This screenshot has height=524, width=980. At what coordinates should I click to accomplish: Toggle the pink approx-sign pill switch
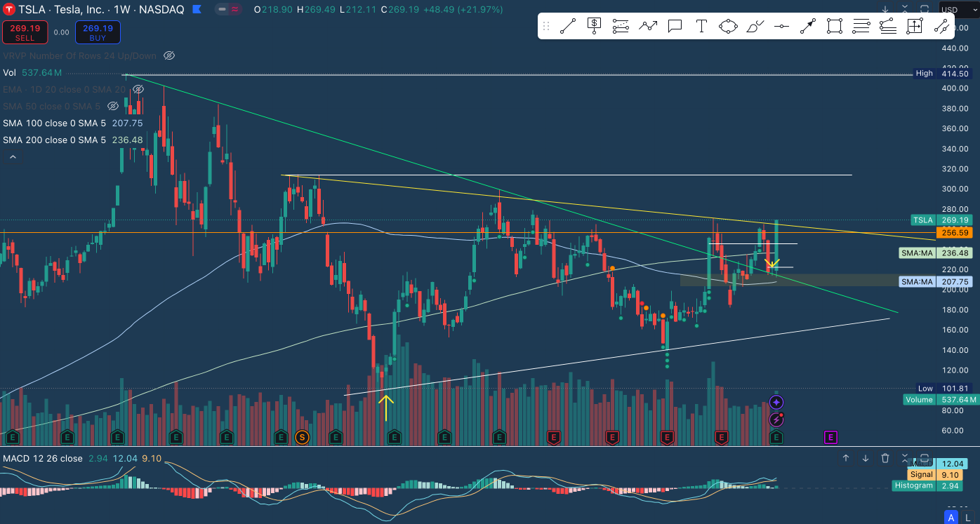234,9
